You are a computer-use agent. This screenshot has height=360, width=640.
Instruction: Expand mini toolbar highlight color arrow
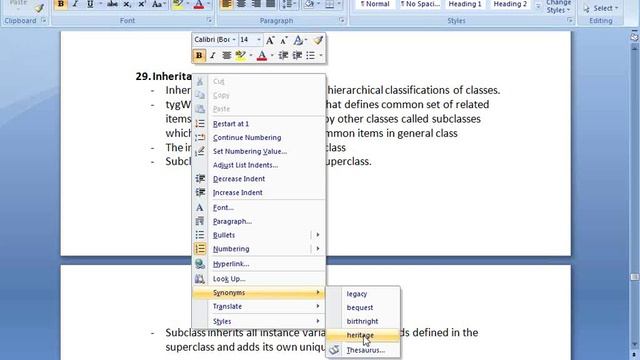point(251,56)
